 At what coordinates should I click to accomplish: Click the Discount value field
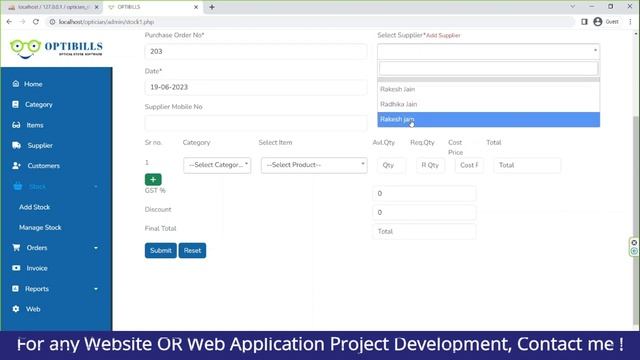[x=424, y=212]
